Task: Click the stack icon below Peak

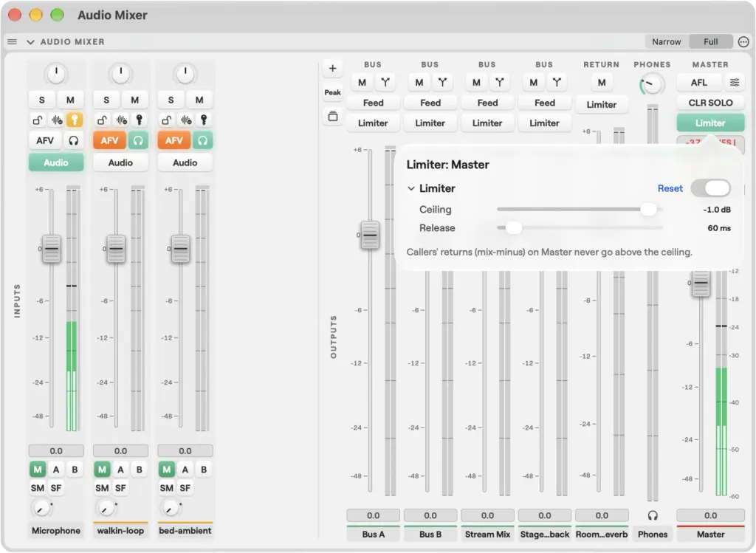Action: pyautogui.click(x=333, y=116)
